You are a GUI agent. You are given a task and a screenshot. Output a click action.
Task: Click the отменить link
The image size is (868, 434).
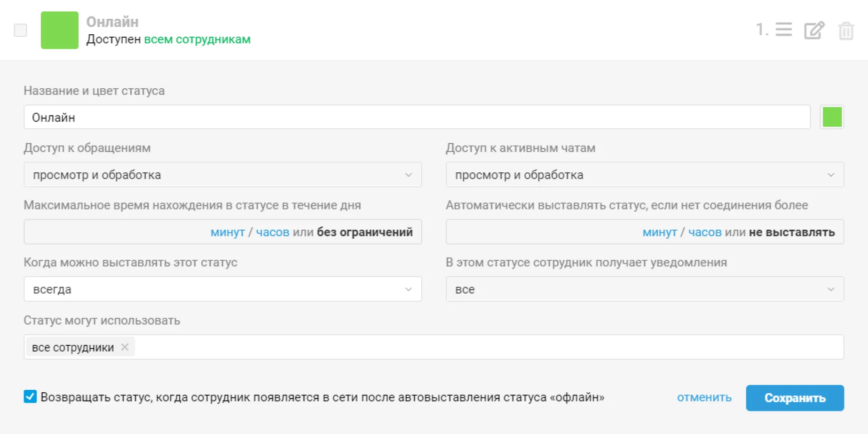tap(704, 398)
